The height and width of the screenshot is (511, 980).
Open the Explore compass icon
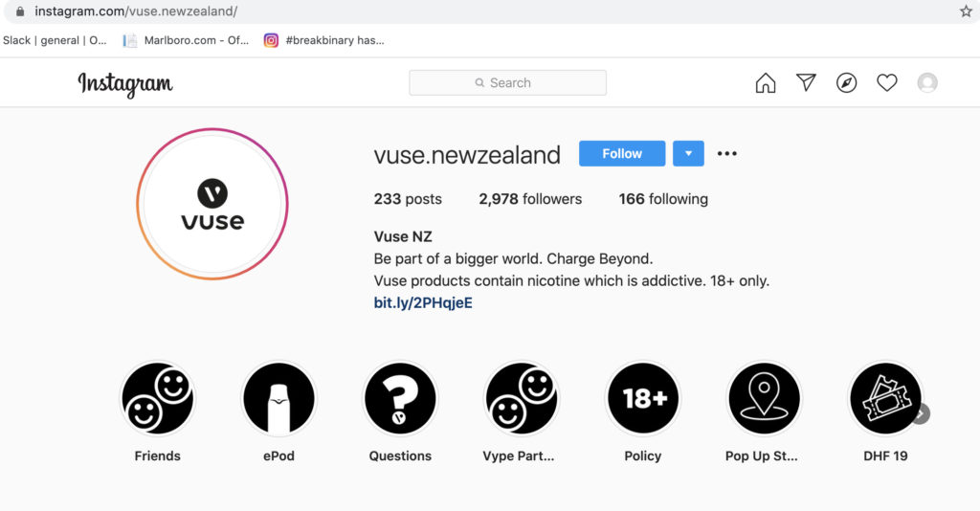pyautogui.click(x=846, y=83)
